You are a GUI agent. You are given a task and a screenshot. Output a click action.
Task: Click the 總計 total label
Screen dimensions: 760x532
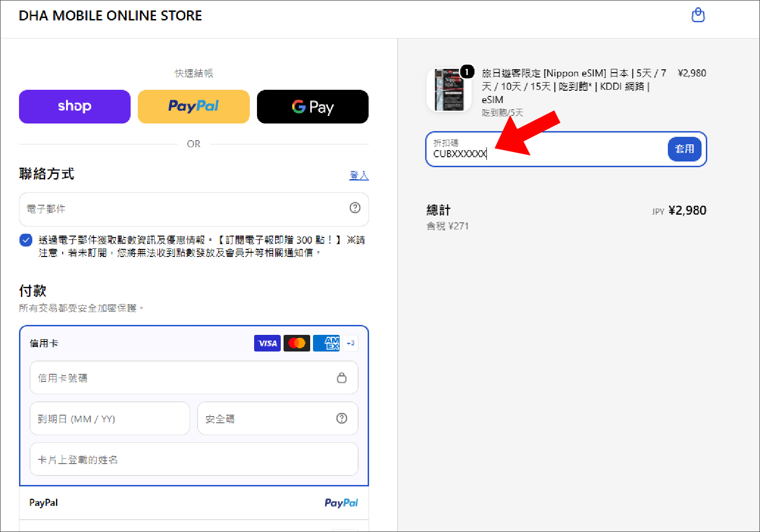click(438, 210)
